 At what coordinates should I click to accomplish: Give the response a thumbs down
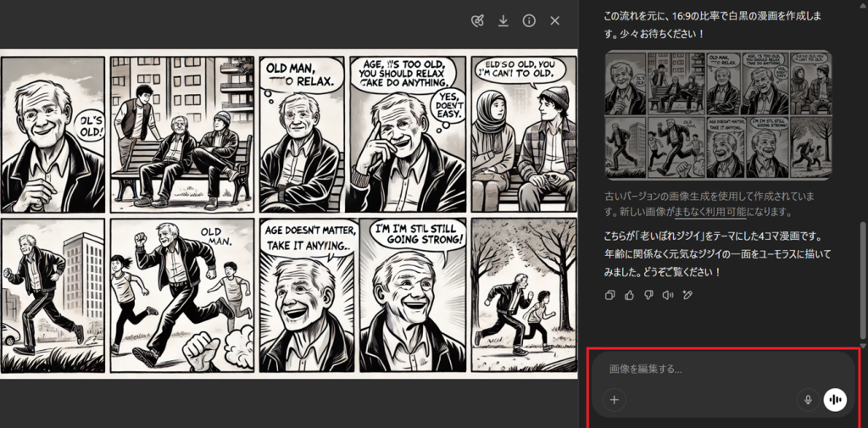point(648,295)
